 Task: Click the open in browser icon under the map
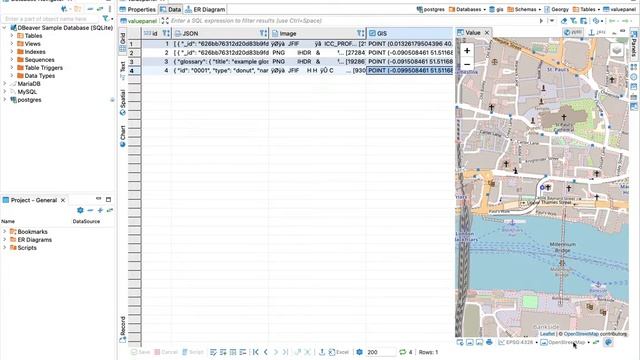(460, 342)
